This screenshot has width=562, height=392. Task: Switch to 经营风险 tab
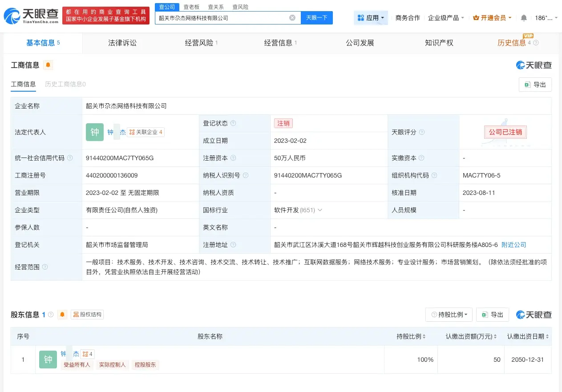(x=201, y=43)
